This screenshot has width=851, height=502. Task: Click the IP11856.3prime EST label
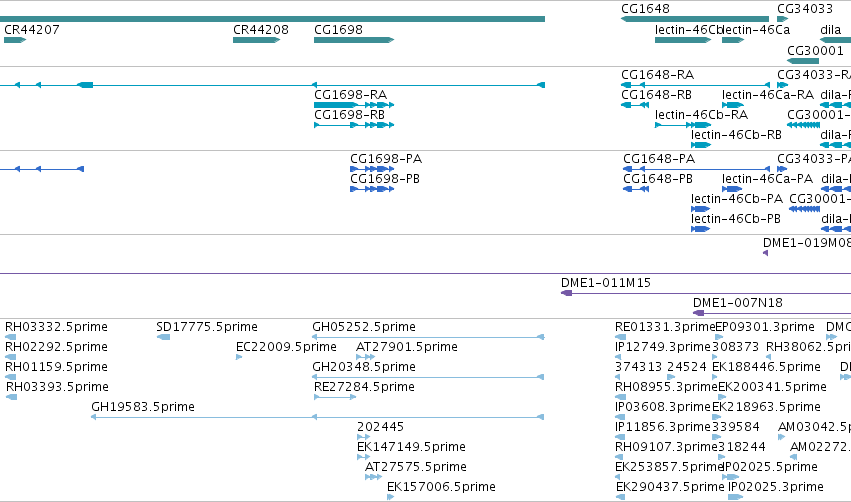coord(663,428)
